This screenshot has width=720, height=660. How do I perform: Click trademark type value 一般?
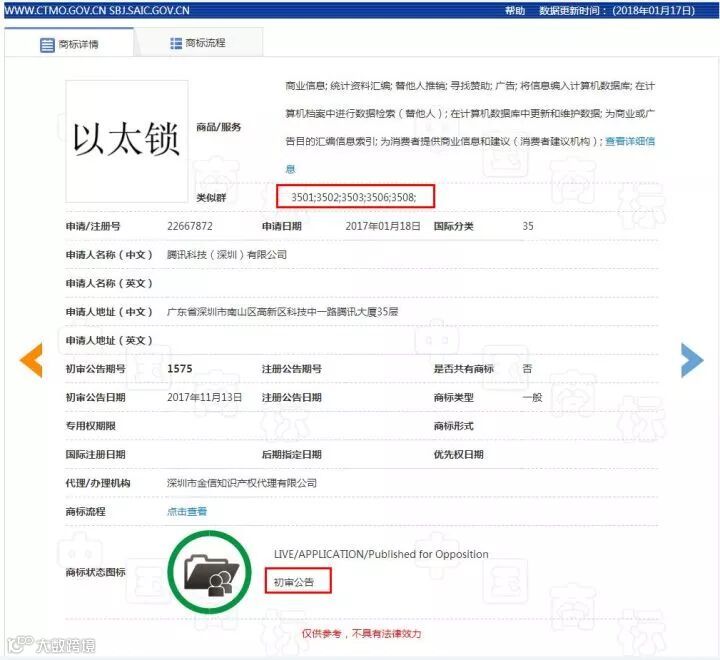tap(532, 397)
